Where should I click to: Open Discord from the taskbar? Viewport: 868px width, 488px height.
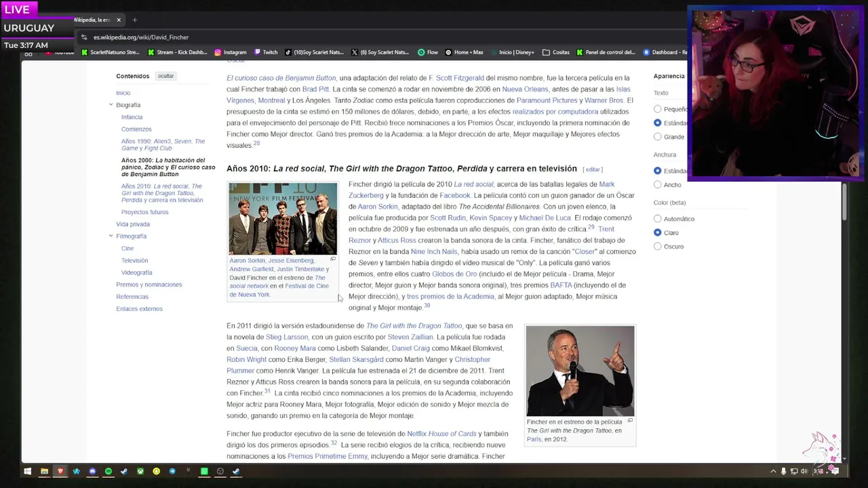click(x=92, y=471)
